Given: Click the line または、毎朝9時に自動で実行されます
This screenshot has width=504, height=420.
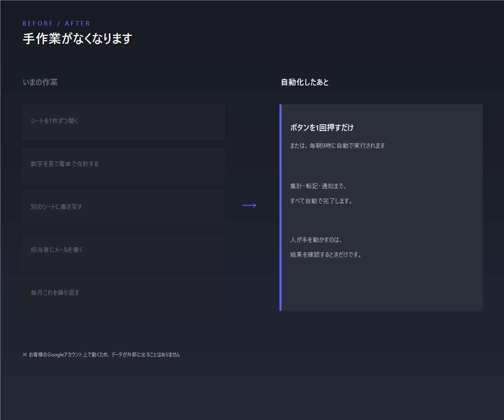Looking at the screenshot, I should (338, 145).
